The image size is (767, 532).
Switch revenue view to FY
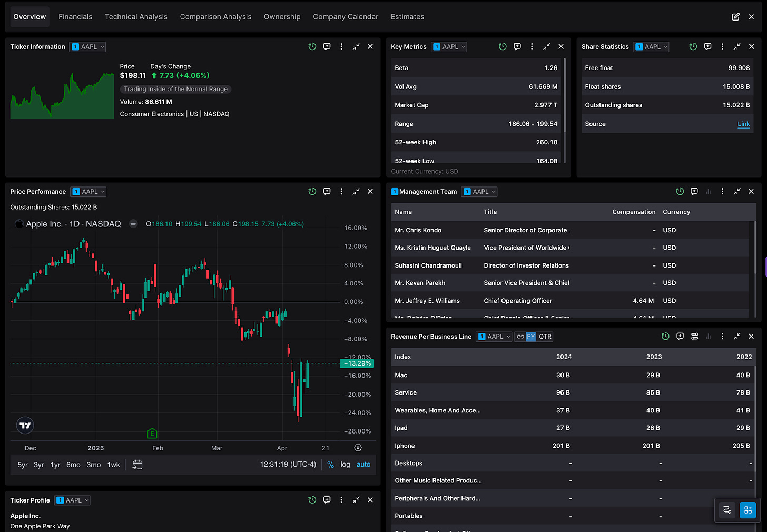click(x=531, y=337)
